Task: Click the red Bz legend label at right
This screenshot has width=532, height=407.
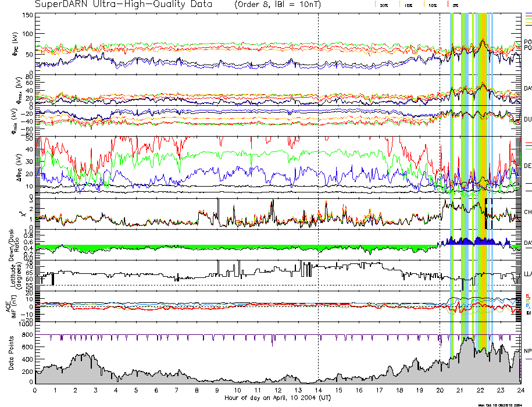Action: (527, 296)
